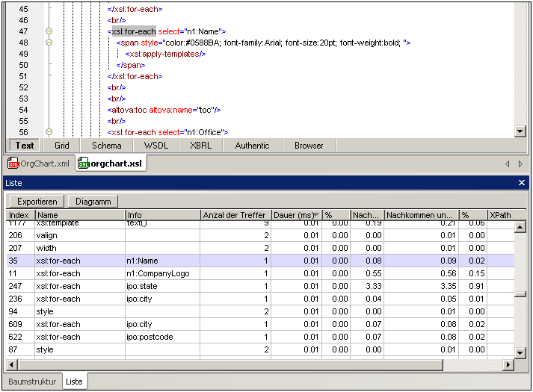Switch to the Authentic view tab

(x=252, y=146)
